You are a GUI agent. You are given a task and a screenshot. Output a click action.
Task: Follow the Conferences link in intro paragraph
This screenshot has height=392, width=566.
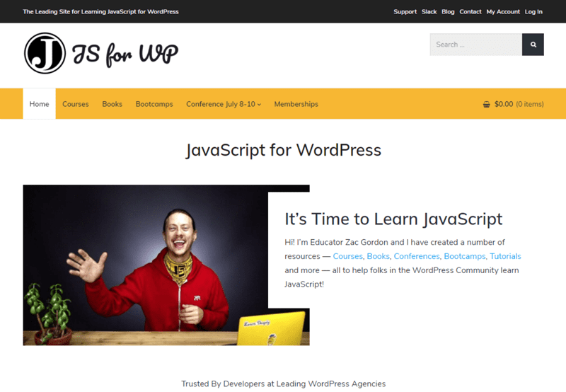417,256
